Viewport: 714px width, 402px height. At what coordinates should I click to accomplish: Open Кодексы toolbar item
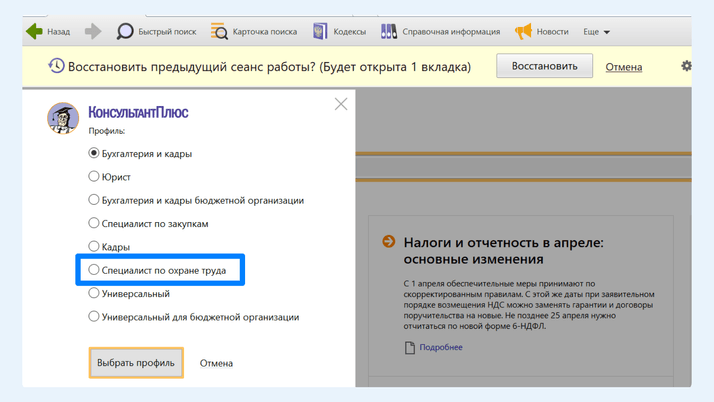pos(350,32)
